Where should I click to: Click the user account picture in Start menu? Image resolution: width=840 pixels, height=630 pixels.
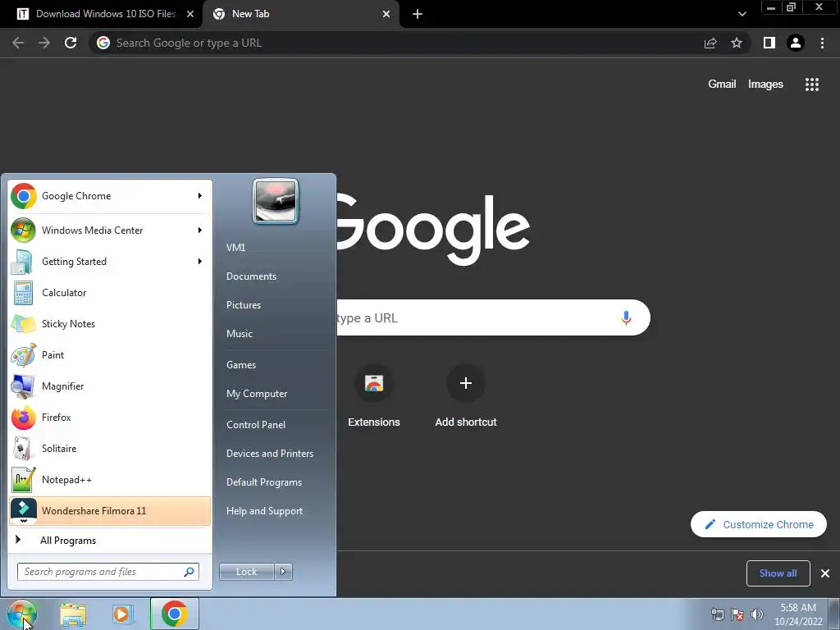click(276, 202)
